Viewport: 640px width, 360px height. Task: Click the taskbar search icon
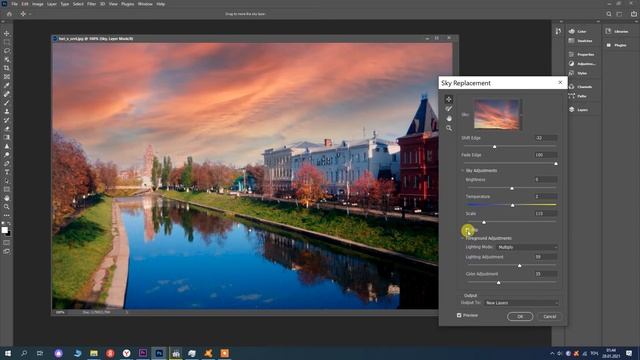click(24, 353)
